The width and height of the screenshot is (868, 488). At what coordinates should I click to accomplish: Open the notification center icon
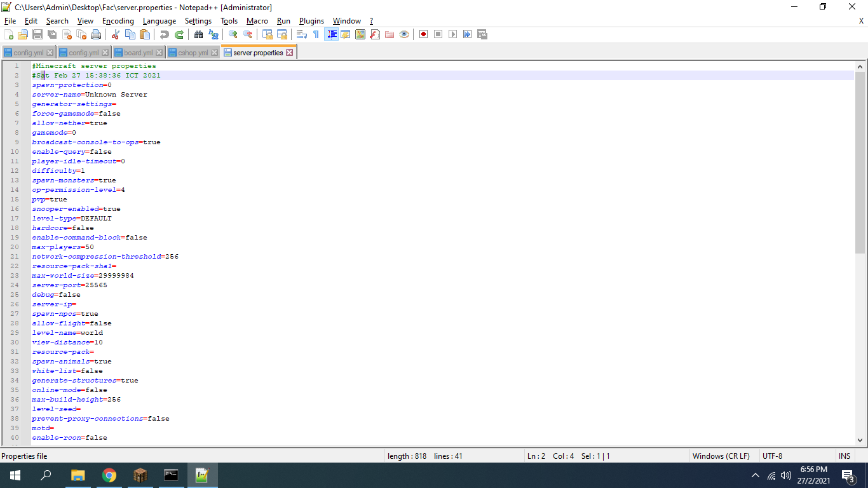[848, 475]
